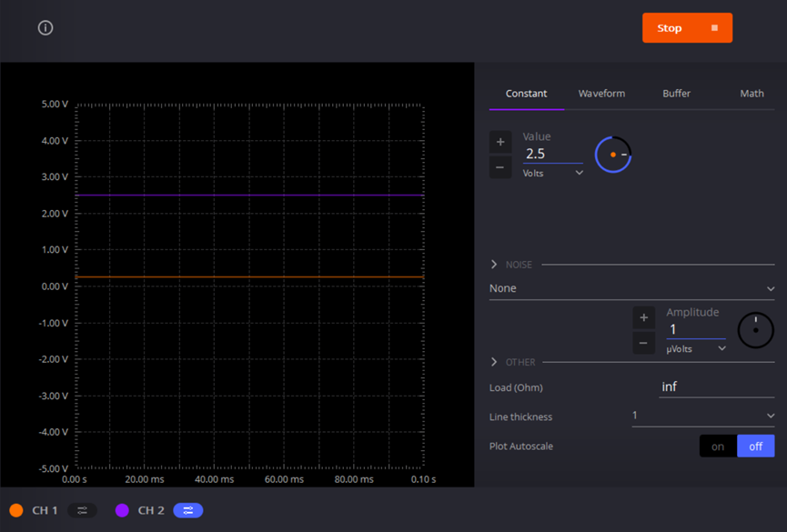
Task: Open the noise type dropdown showing None
Action: click(x=632, y=288)
